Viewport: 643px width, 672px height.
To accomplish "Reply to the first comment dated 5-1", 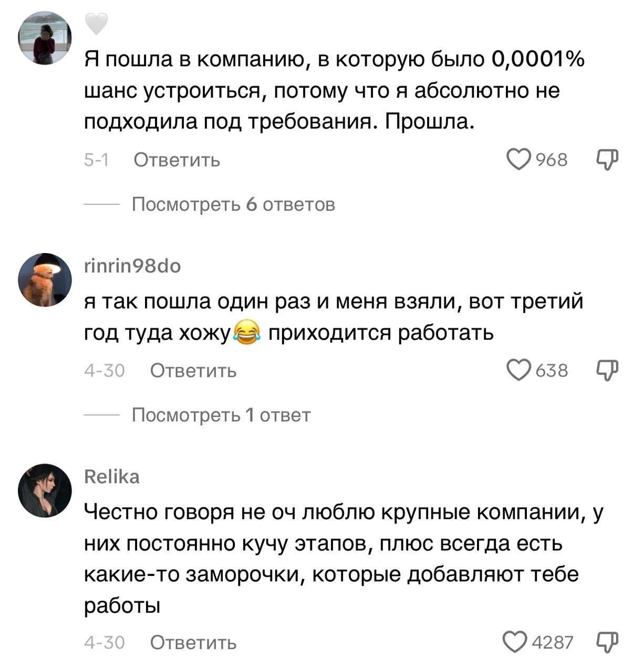I will (177, 160).
